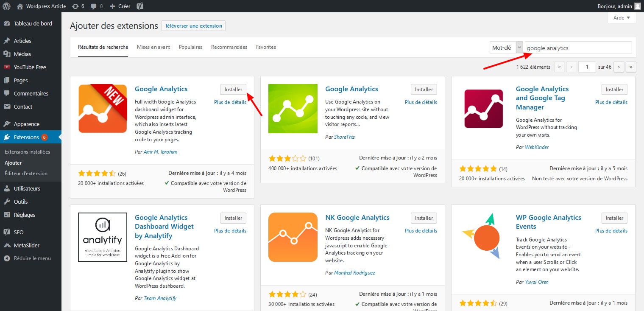Click the NK Google Analytics orange thumbnail
Screen dimensions: 644x311
point(293,237)
